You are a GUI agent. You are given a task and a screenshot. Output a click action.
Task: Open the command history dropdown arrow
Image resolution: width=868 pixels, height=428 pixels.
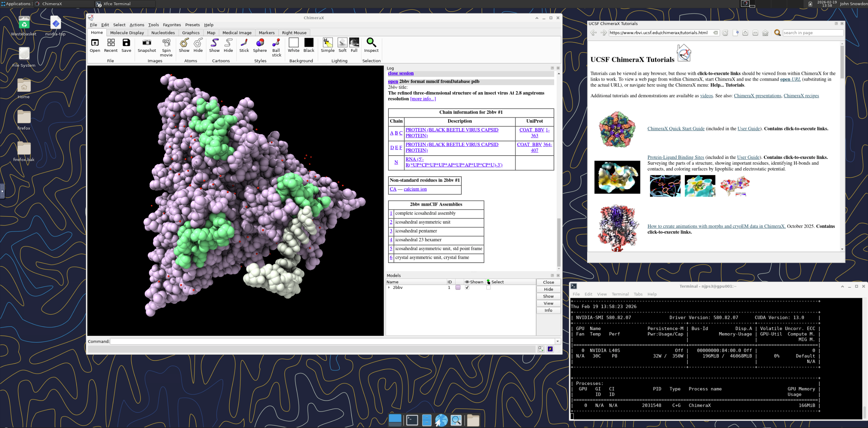[557, 341]
